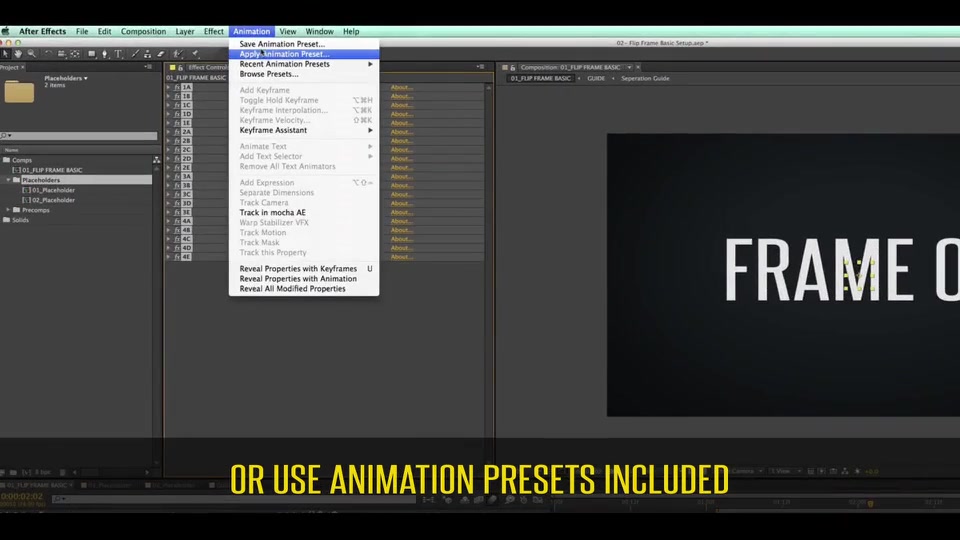Open the Composition menu
Image resolution: width=960 pixels, height=540 pixels.
pyautogui.click(x=143, y=31)
